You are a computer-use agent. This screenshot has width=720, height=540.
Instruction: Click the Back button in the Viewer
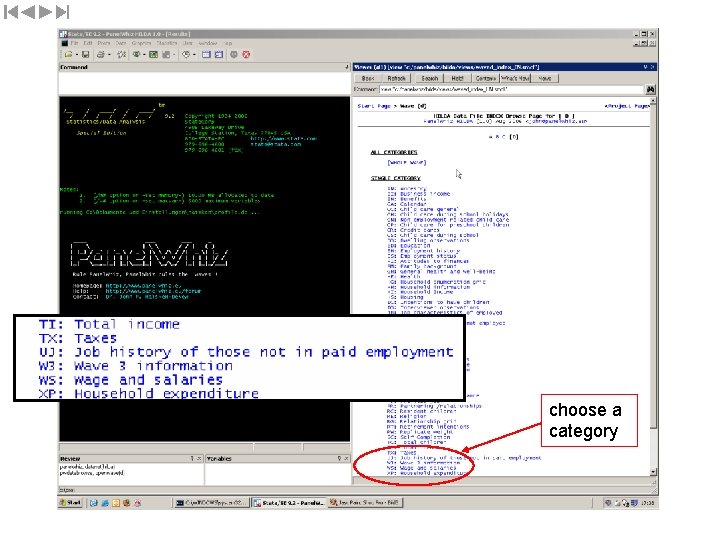[368, 79]
